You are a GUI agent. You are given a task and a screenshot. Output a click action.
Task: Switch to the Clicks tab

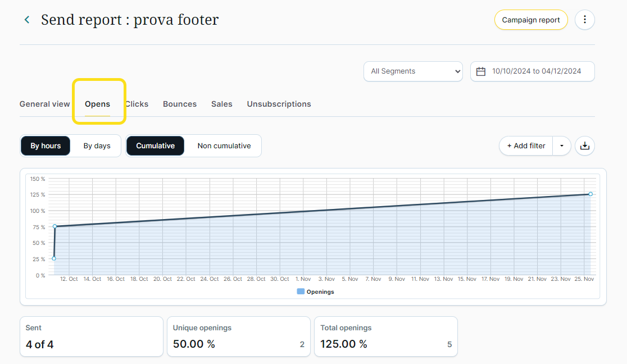138,104
